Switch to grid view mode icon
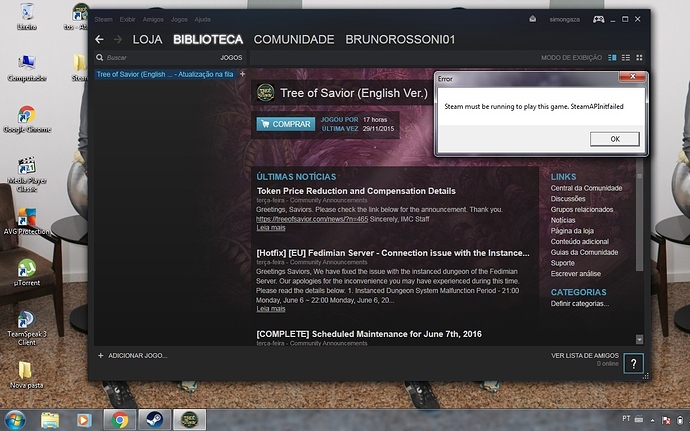The width and height of the screenshot is (690, 431). 639,58
